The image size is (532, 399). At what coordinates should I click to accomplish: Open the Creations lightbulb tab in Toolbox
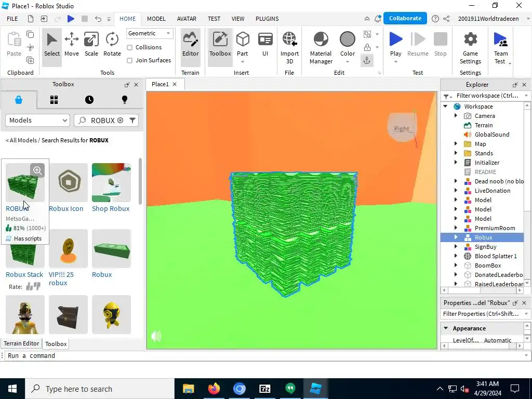coord(125,100)
